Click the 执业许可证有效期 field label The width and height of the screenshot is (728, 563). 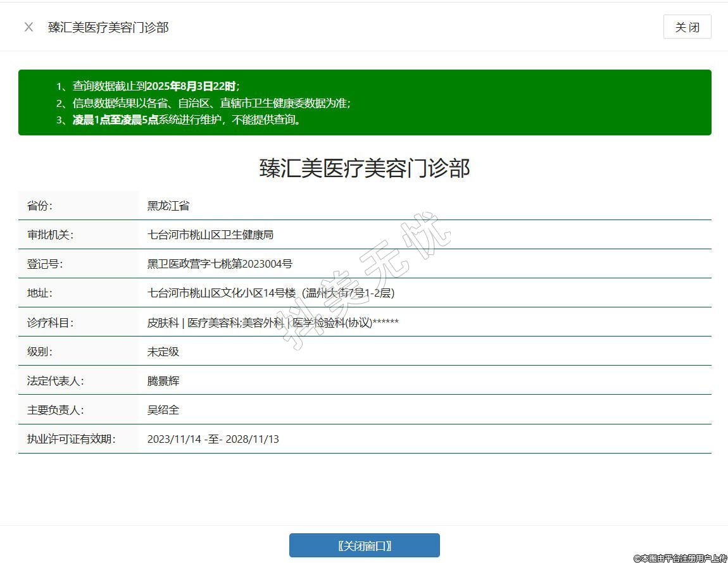[x=71, y=439]
